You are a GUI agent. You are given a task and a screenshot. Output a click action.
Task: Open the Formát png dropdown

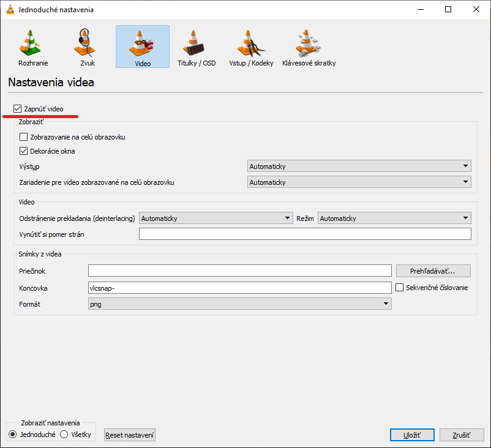pyautogui.click(x=240, y=304)
